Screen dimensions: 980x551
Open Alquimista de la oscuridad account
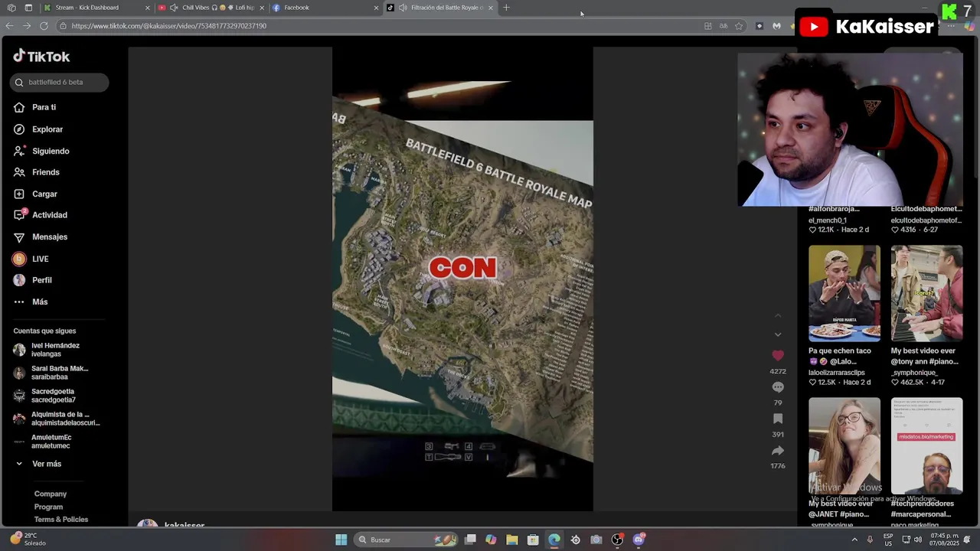[57, 419]
